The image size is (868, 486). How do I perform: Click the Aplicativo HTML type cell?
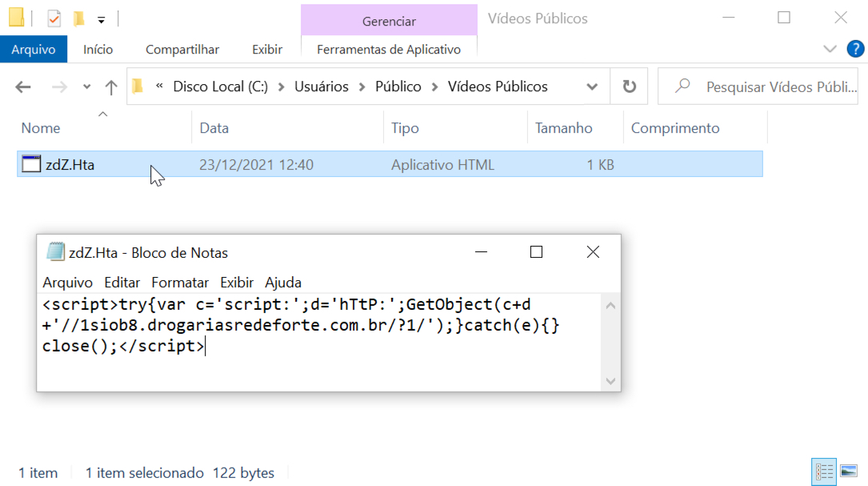pos(442,165)
